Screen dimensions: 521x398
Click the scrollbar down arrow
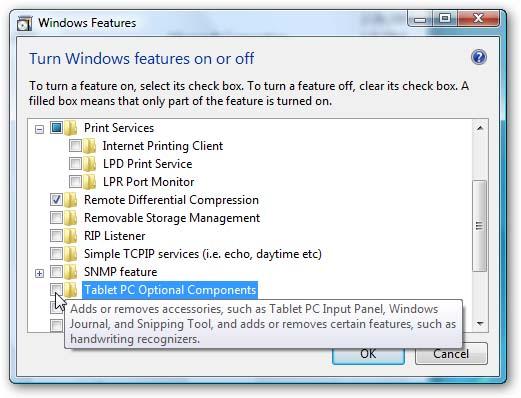pyautogui.click(x=480, y=323)
